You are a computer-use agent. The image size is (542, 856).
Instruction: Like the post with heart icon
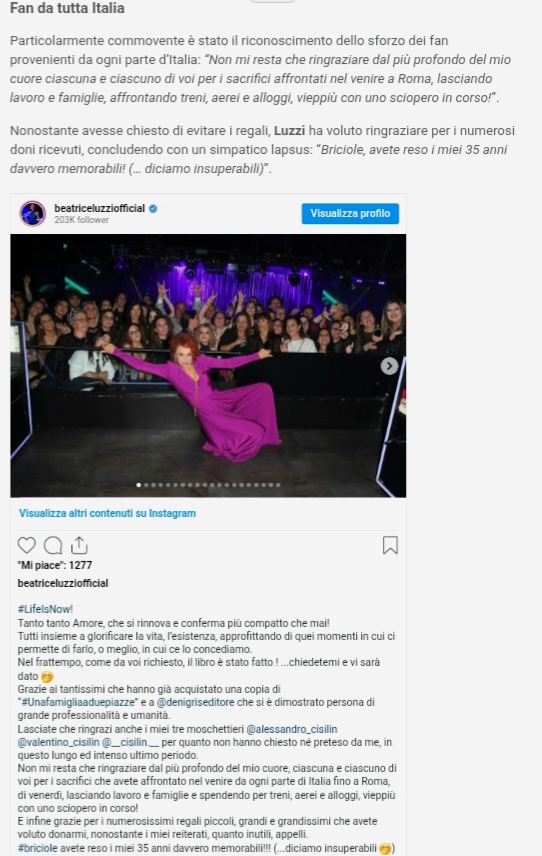tap(27, 545)
